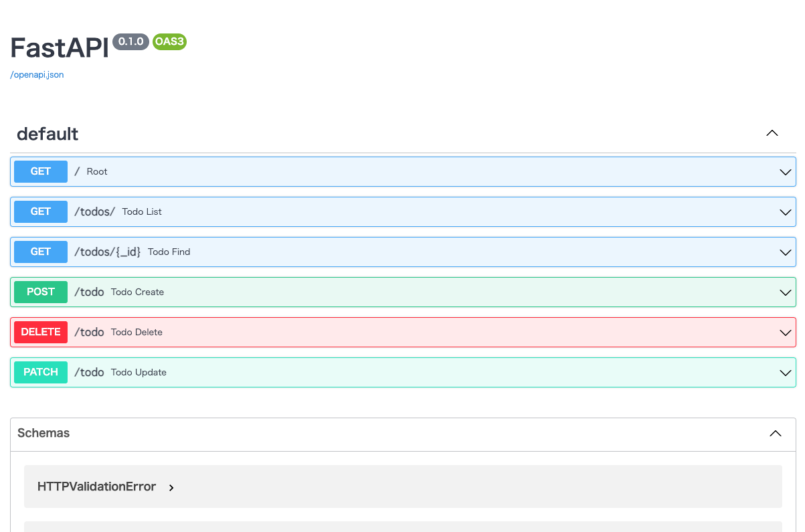Click the PATCH method badge

(x=41, y=372)
